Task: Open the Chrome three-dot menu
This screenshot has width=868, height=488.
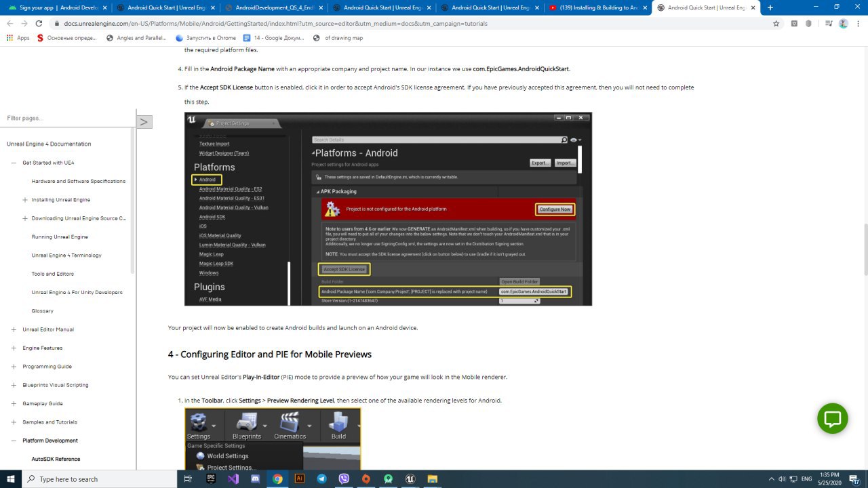Action: click(x=858, y=23)
